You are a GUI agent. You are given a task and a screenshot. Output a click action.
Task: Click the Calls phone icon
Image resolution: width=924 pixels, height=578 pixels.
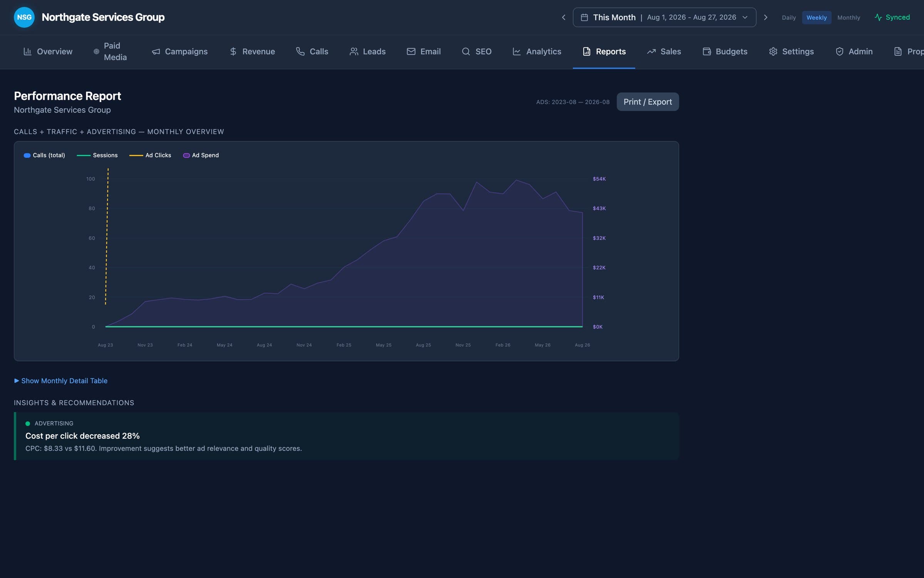300,51
